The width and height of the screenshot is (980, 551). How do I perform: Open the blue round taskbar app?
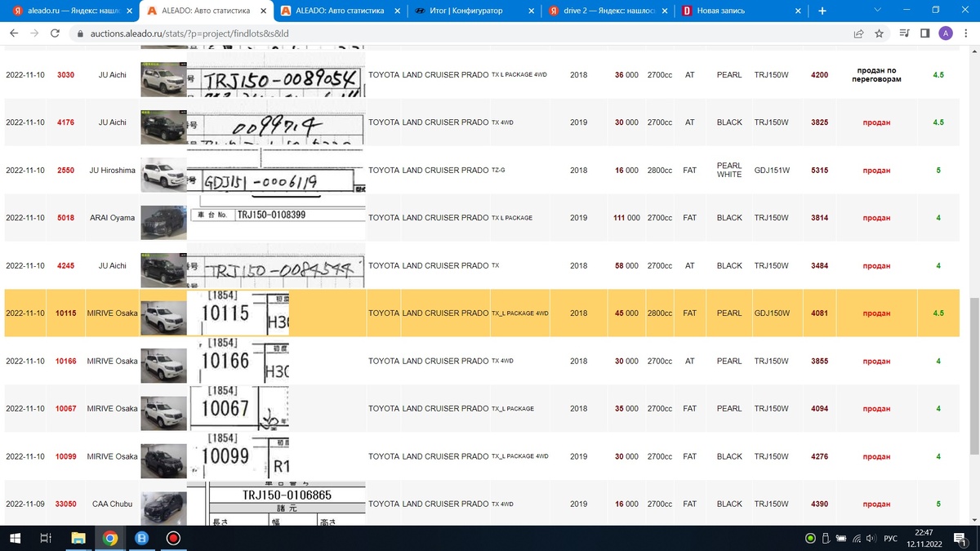pyautogui.click(x=141, y=538)
